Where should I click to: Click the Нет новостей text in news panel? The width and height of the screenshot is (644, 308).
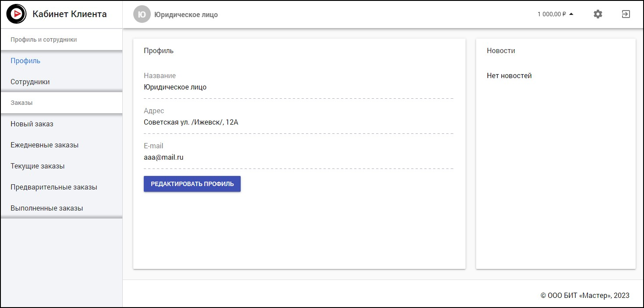[x=509, y=75]
